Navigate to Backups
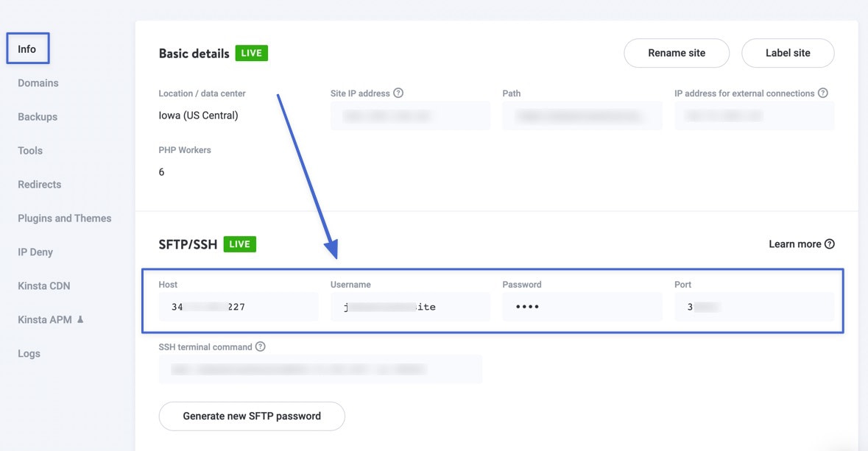Image resolution: width=868 pixels, height=451 pixels. point(37,116)
